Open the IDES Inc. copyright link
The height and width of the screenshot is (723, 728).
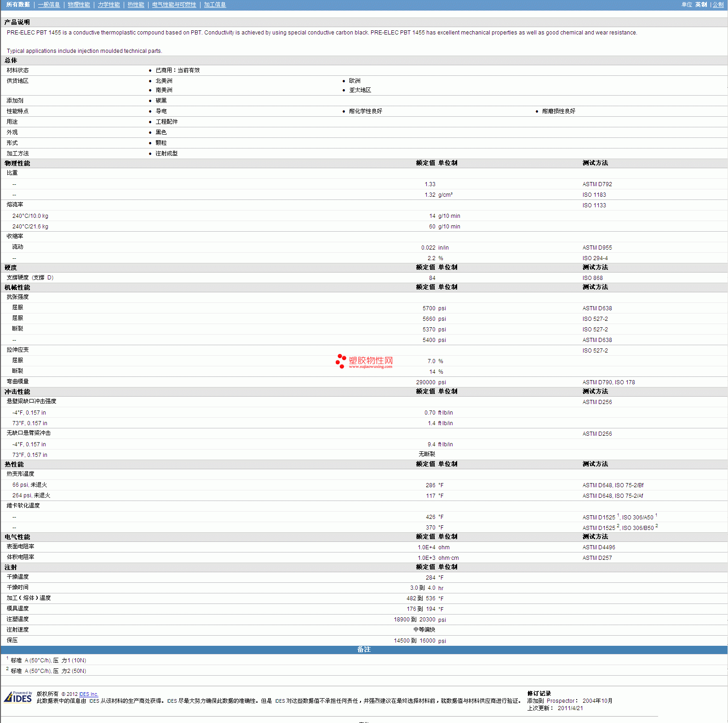(88, 694)
